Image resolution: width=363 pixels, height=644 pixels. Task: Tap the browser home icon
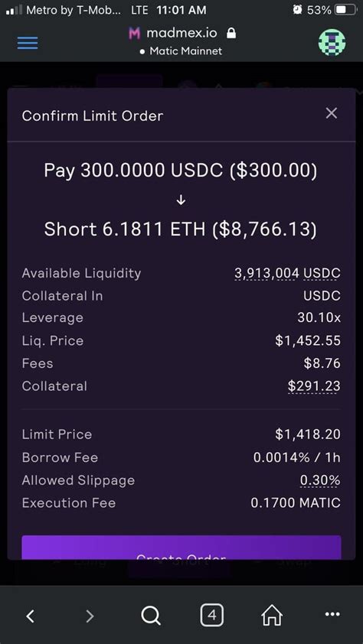point(272,615)
